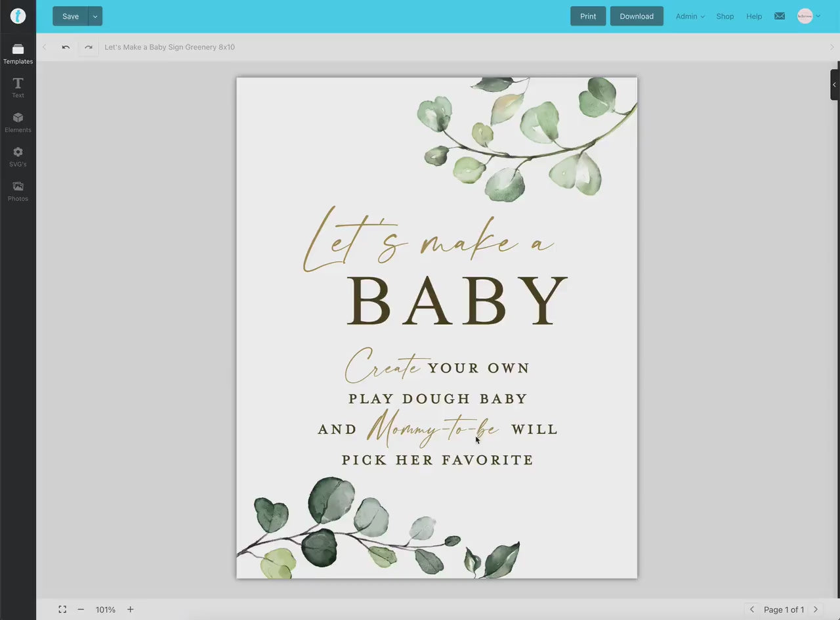Click the 101% zoom level value
This screenshot has width=840, height=620.
tap(106, 609)
